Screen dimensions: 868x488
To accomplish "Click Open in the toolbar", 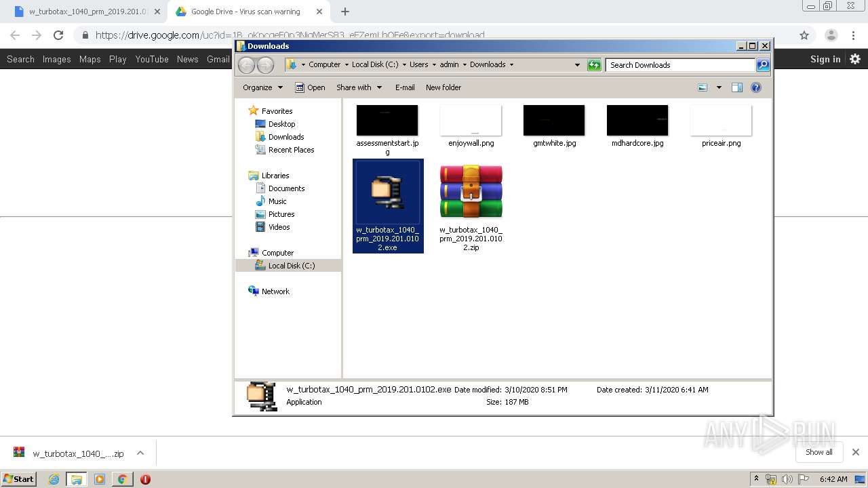I will pyautogui.click(x=311, y=87).
